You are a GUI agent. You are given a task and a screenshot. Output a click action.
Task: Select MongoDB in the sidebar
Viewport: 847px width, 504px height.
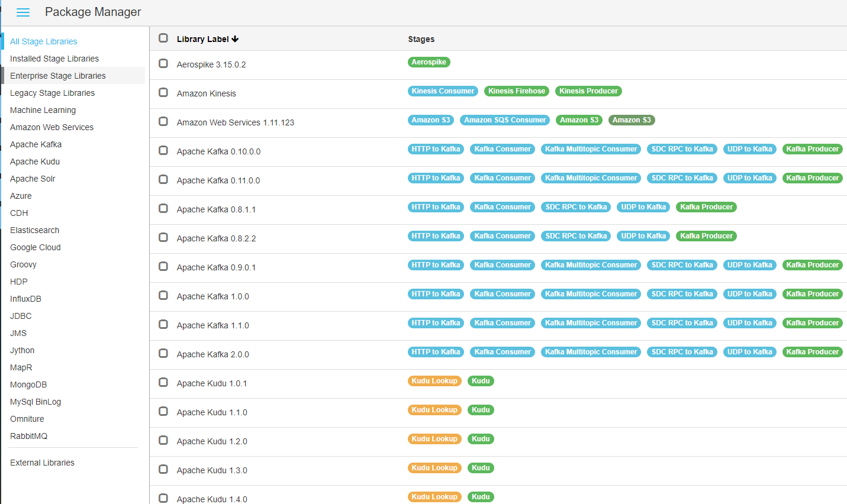[28, 385]
